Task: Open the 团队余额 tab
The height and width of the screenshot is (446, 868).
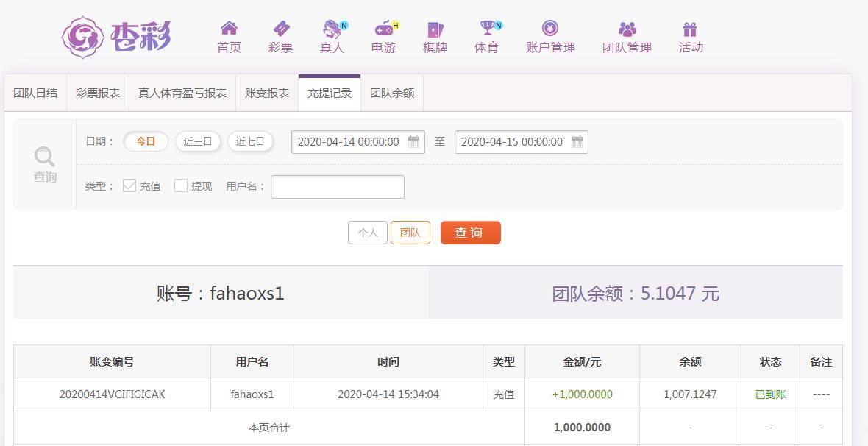Action: [391, 93]
